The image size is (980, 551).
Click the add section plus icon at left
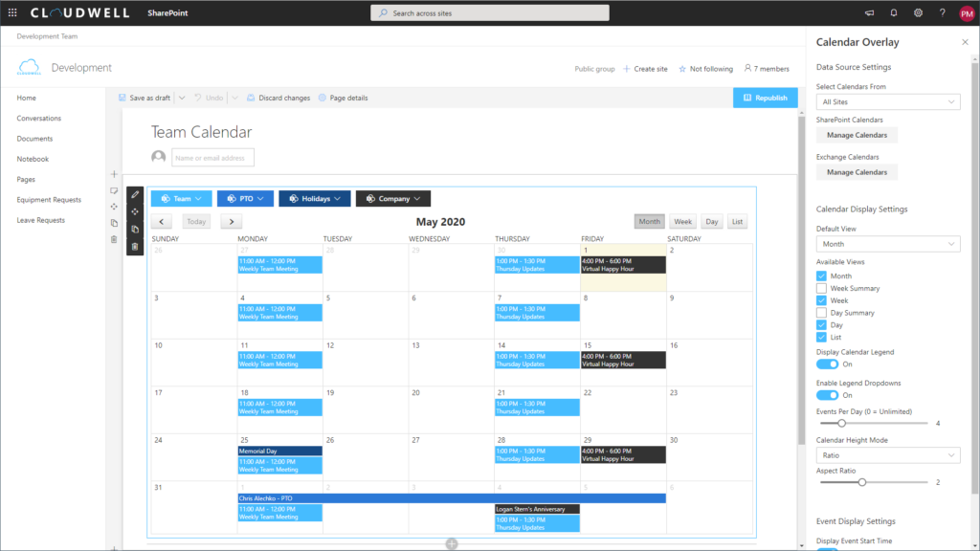[114, 174]
